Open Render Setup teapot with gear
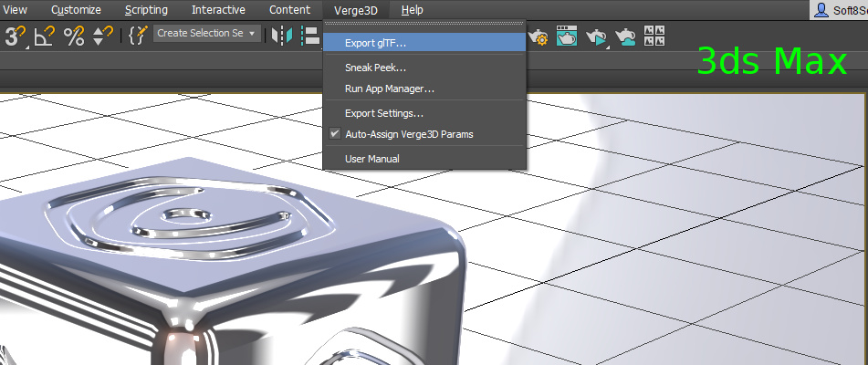 [538, 36]
